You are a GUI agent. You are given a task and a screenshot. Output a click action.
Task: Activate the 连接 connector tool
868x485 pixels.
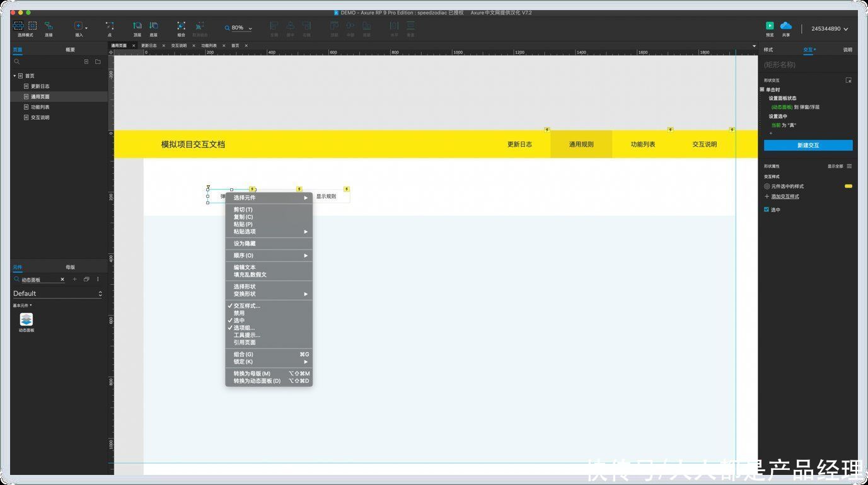click(49, 26)
